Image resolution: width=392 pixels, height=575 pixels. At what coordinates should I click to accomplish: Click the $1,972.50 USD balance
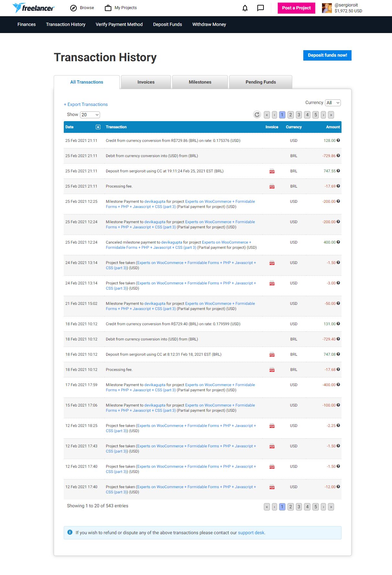(x=348, y=11)
